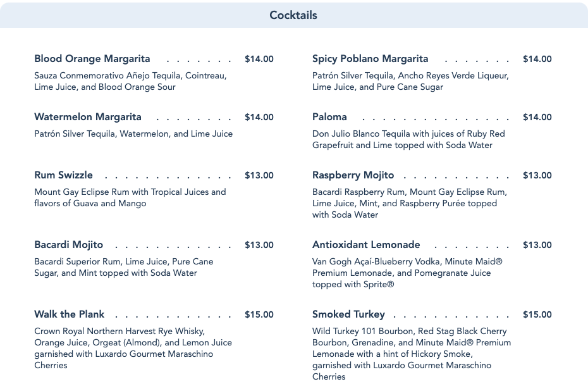This screenshot has height=391, width=588.
Task: Click the Paloma $14.00 price
Action: [x=537, y=117]
